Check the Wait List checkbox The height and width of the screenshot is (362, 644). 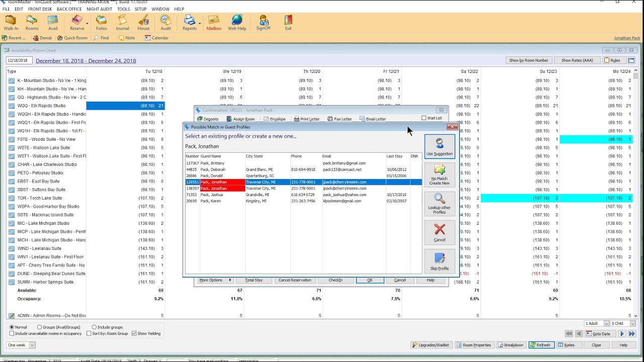(424, 118)
